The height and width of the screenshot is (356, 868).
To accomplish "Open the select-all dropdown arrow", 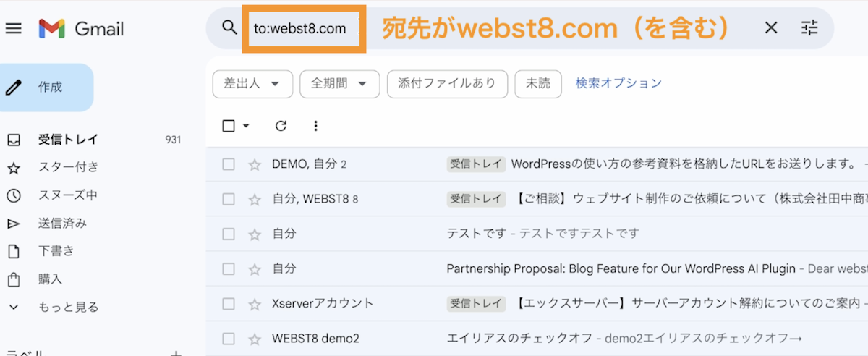I will click(x=246, y=126).
